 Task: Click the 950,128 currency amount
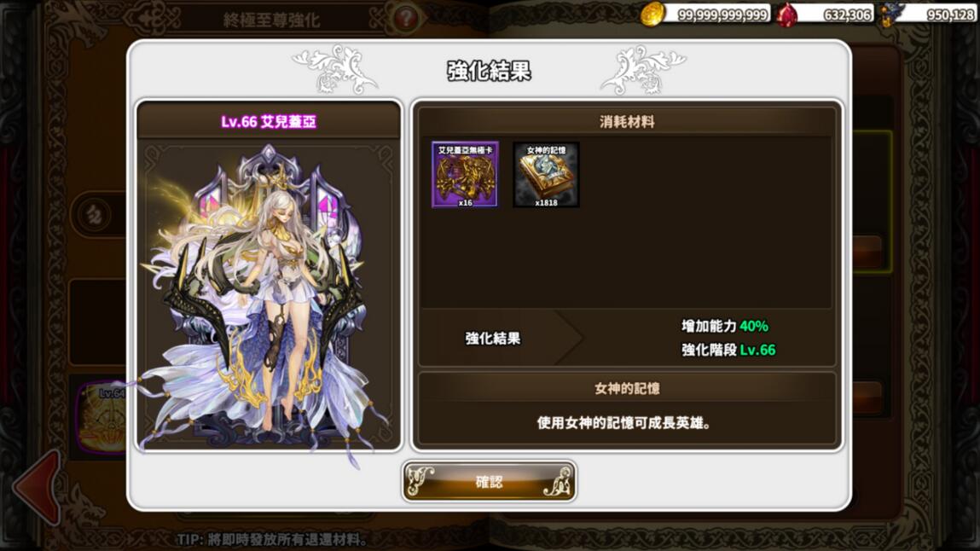[950, 15]
